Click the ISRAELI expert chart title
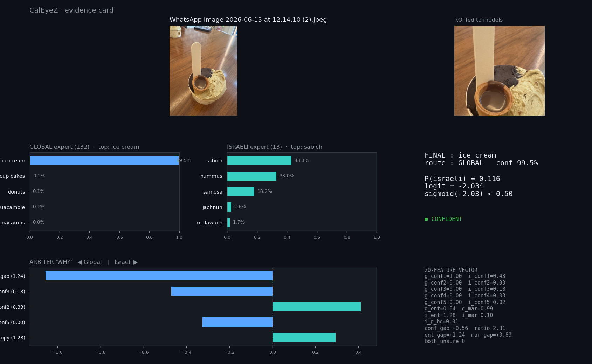The width and height of the screenshot is (592, 364). [275, 147]
